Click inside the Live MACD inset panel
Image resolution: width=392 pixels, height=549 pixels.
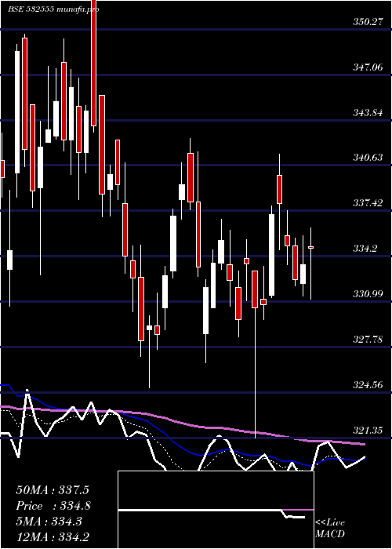pyautogui.click(x=216, y=510)
